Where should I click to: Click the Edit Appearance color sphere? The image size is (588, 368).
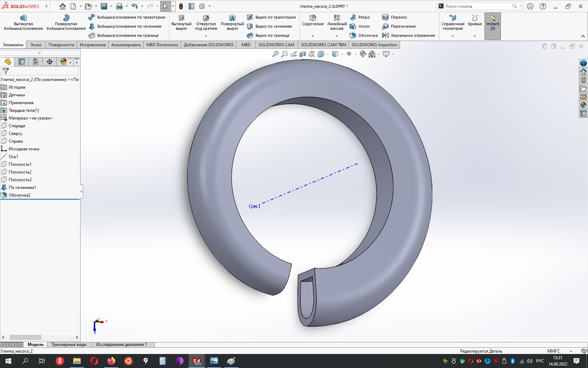(363, 54)
